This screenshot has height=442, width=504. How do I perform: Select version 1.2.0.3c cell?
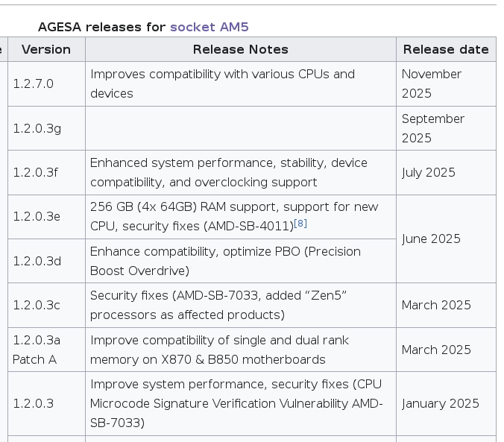(x=46, y=306)
